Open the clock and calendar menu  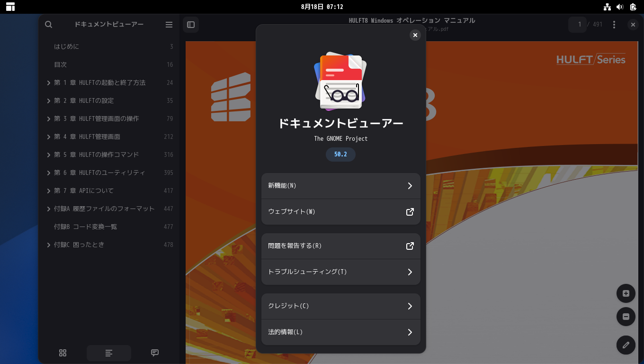pos(322,7)
